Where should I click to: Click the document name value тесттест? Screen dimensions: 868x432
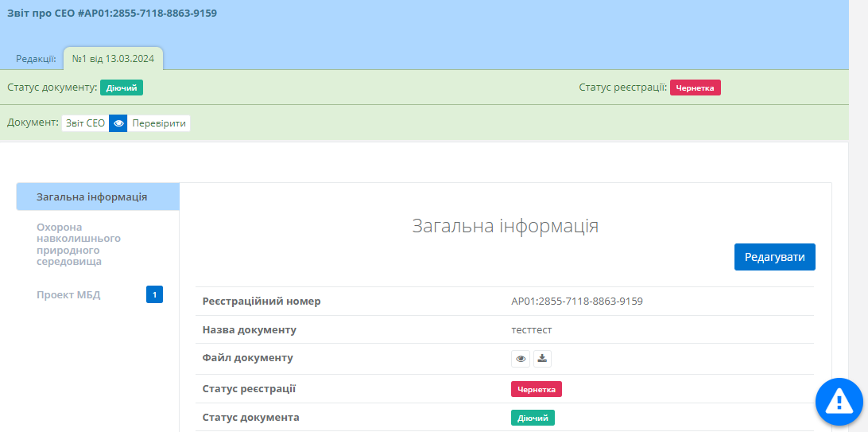pyautogui.click(x=531, y=329)
